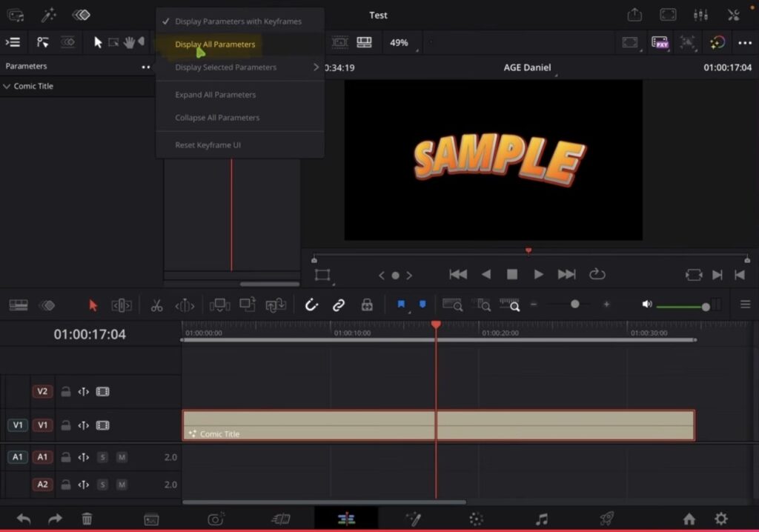Click the Replace Clip icon
Image resolution: width=759 pixels, height=532 pixels.
pyautogui.click(x=276, y=305)
